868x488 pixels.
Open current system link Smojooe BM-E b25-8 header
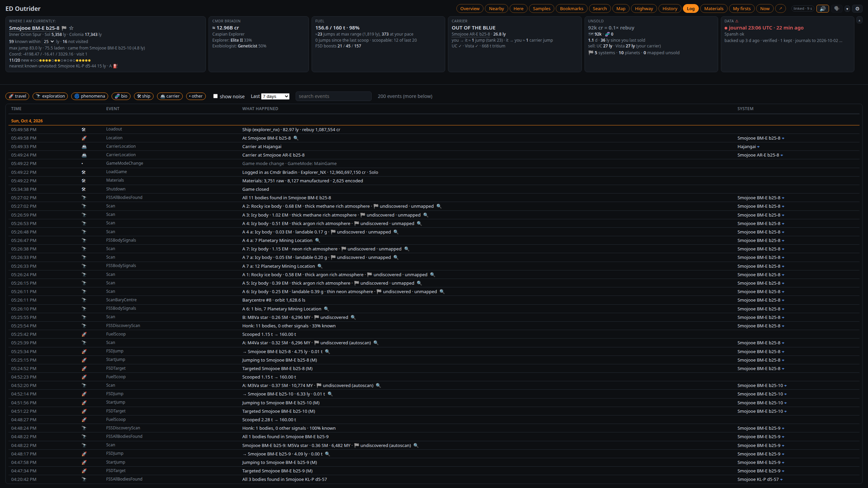tap(34, 28)
